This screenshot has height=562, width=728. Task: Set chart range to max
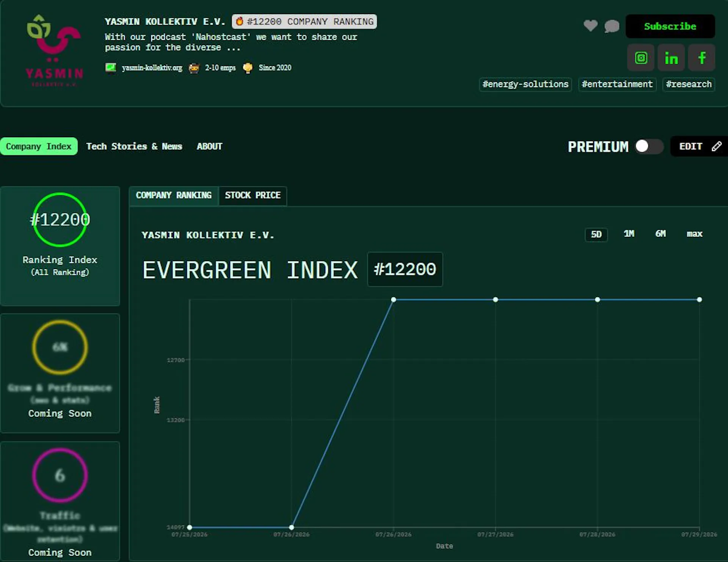(x=694, y=234)
